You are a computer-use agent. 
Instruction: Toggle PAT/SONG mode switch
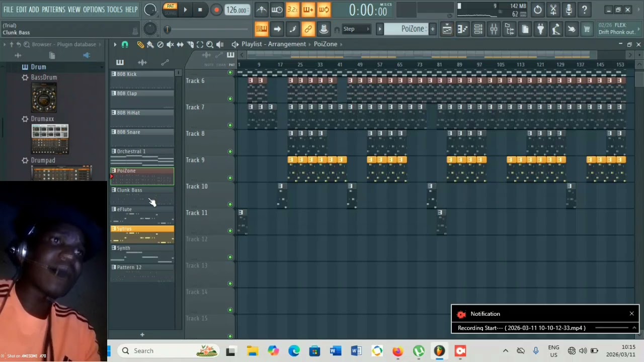click(170, 9)
